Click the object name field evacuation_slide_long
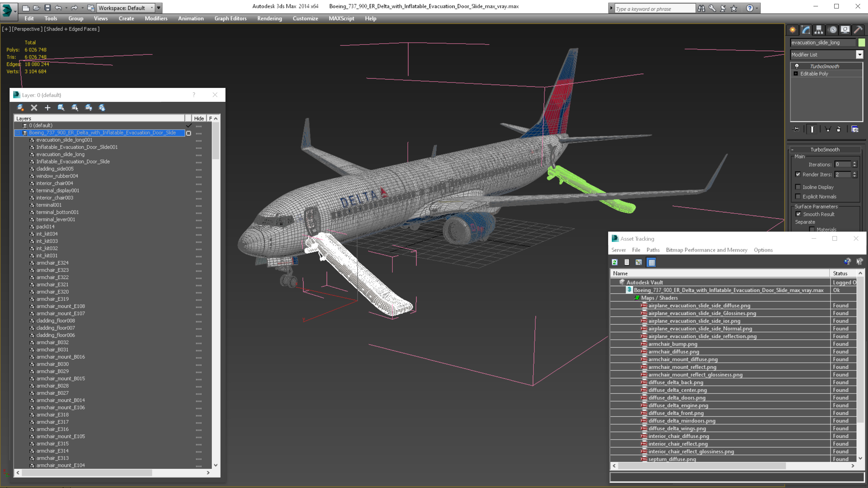Viewport: 868px width, 488px height. click(823, 42)
